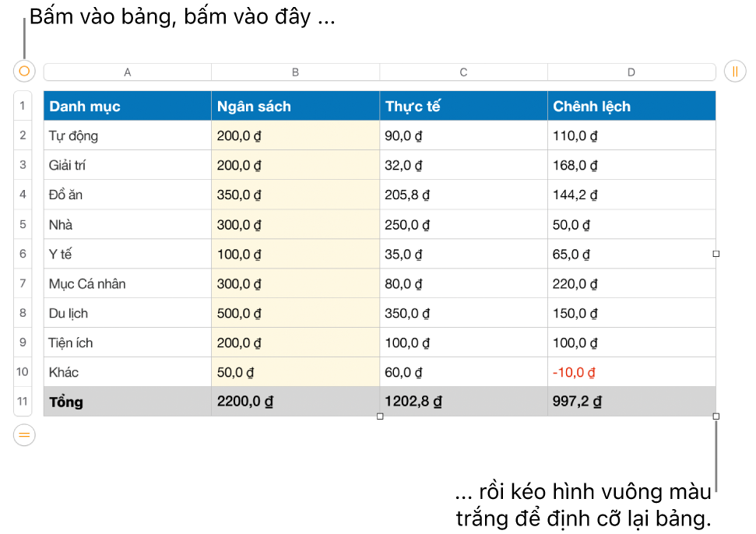Select the 2200,0 ₫ budget total cell
Viewport: 756px width, 534px height.
pyautogui.click(x=296, y=402)
